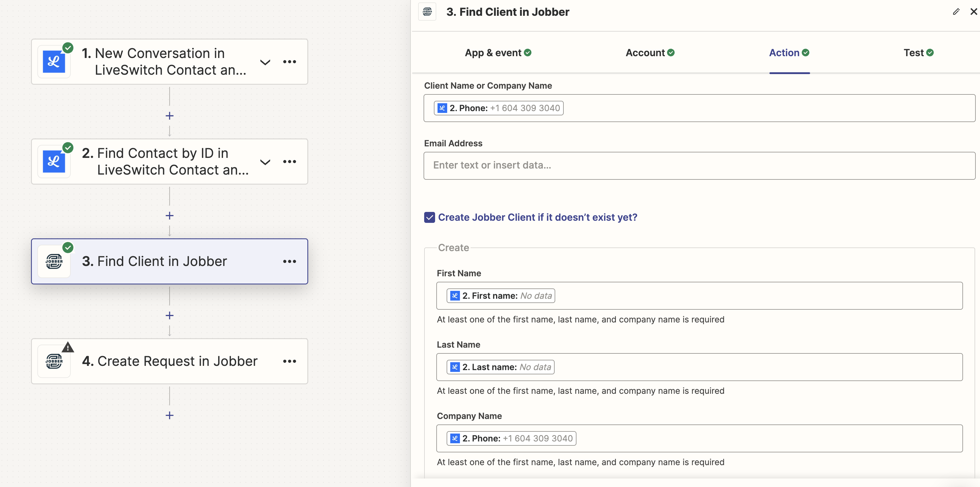Click the Jobber icon on step 3

click(54, 261)
